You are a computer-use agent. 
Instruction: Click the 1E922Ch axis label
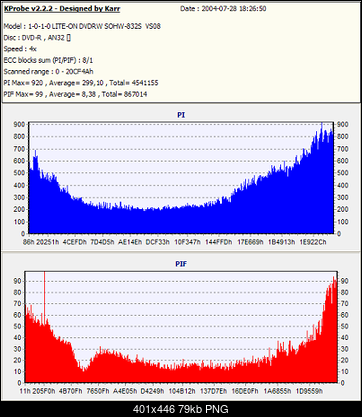click(x=313, y=242)
